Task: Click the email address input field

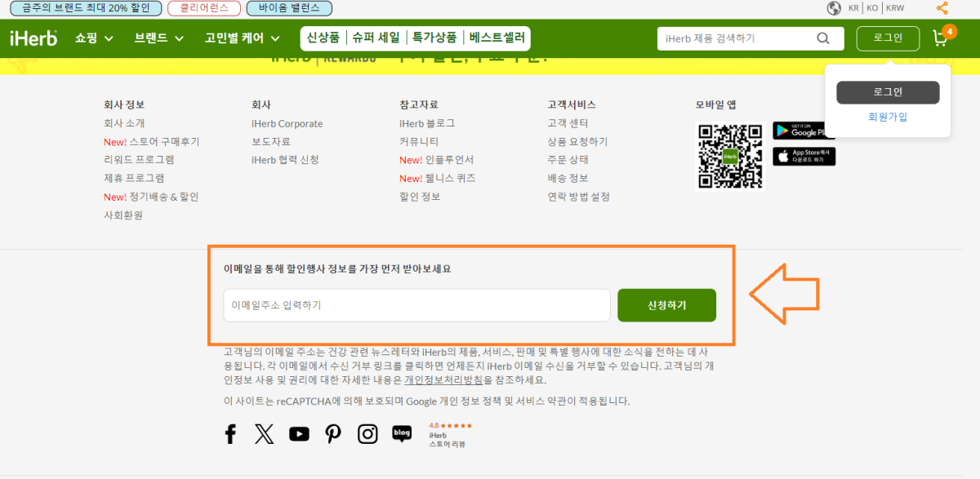Action: pos(416,304)
